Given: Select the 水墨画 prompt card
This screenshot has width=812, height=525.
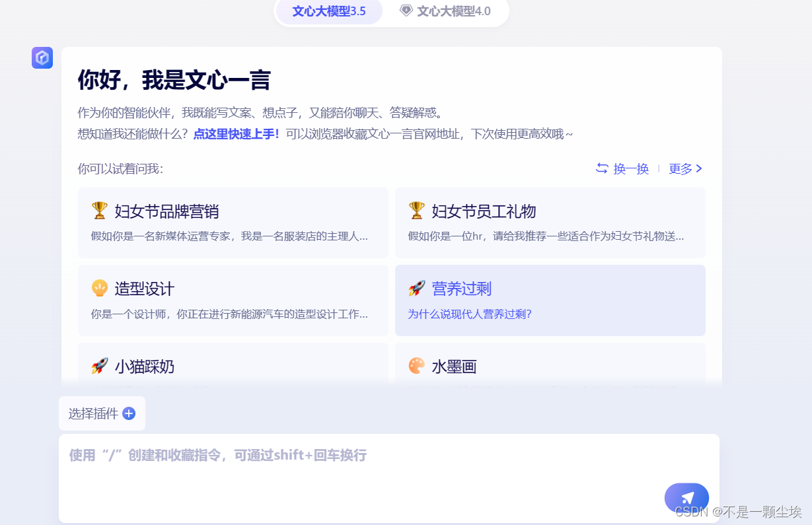Looking at the screenshot, I should pyautogui.click(x=550, y=364).
